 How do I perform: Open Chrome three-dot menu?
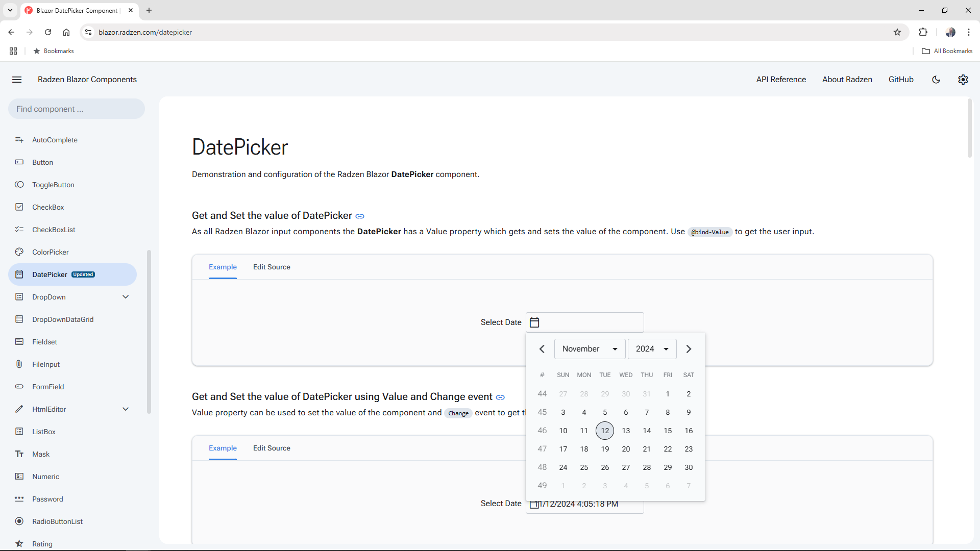pyautogui.click(x=968, y=32)
